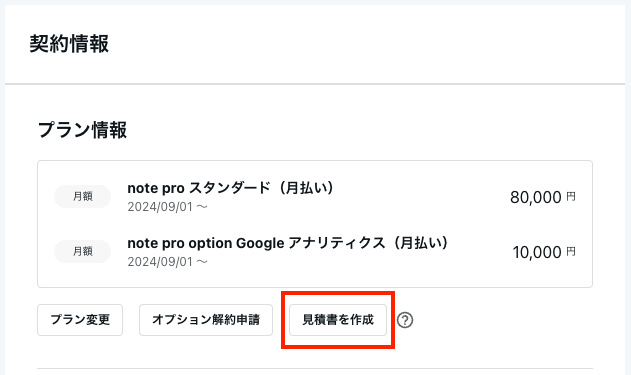Screen dimensions: 631x375
Task: Click the 円 label after 80,000
Action: coord(571,196)
